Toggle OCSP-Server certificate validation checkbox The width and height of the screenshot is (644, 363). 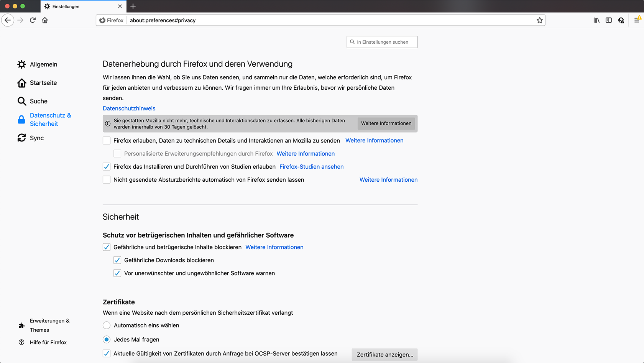107,354
